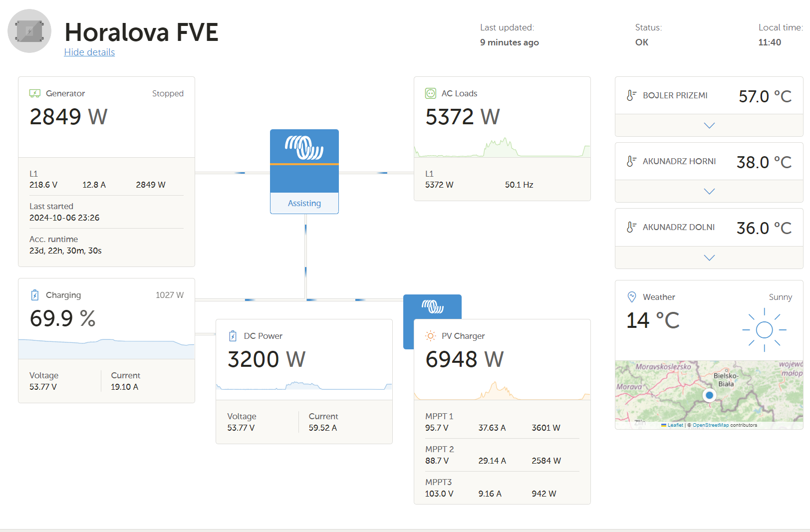Click the inverter Assisting status box

click(x=304, y=203)
